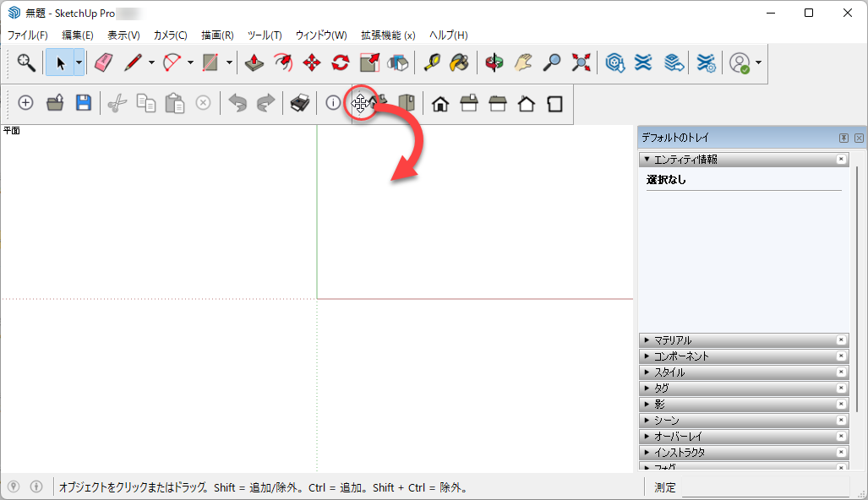
Task: Select the Eraser tool
Action: click(x=103, y=62)
